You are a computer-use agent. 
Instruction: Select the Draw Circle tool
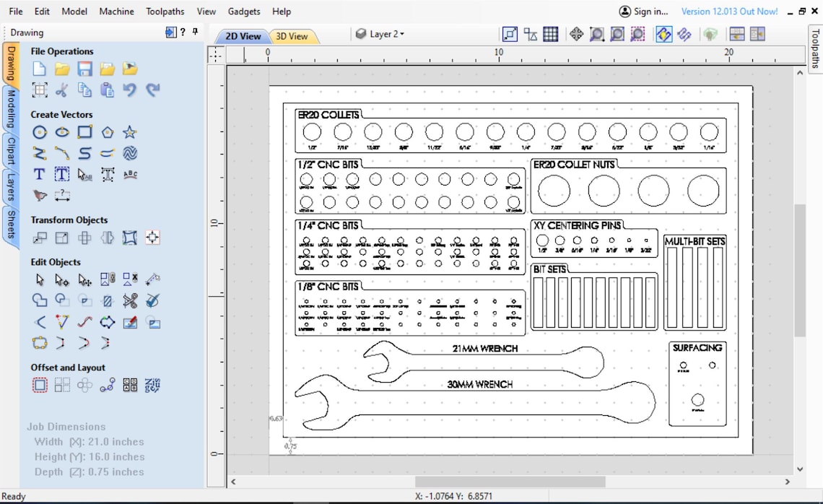click(x=40, y=132)
